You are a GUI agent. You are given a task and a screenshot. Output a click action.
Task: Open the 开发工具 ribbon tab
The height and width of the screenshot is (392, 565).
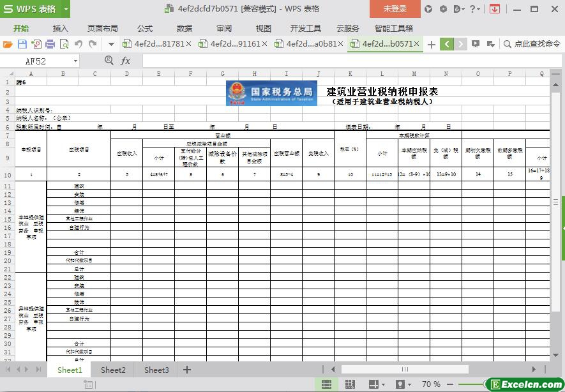(x=306, y=29)
